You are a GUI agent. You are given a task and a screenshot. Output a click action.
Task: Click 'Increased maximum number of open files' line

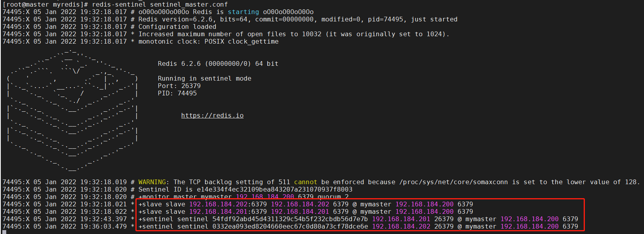pyautogui.click(x=226, y=34)
